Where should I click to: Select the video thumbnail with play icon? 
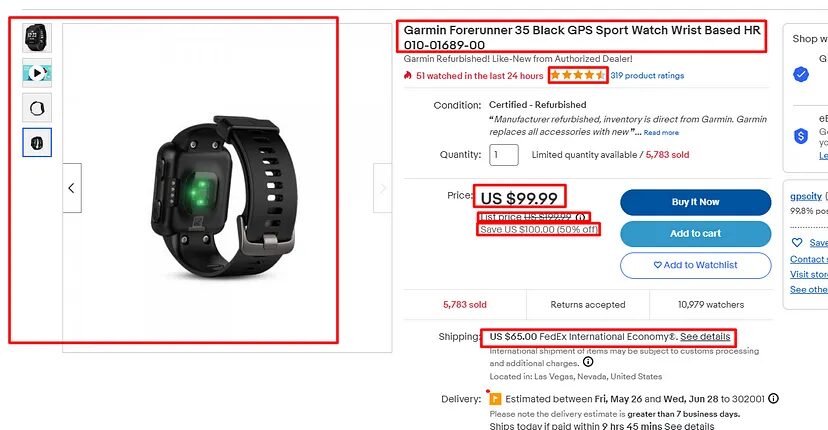pyautogui.click(x=37, y=73)
